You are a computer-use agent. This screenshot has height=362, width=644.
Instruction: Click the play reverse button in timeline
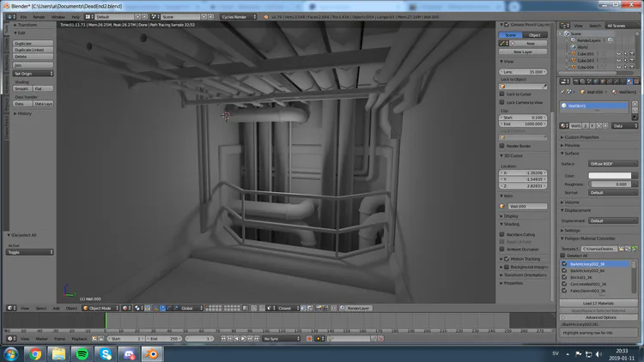[237, 339]
